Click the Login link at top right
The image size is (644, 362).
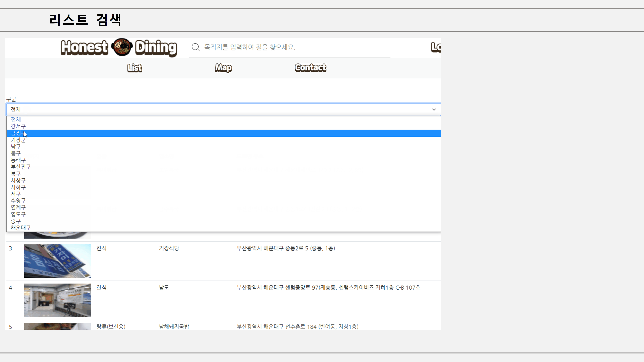tap(436, 47)
